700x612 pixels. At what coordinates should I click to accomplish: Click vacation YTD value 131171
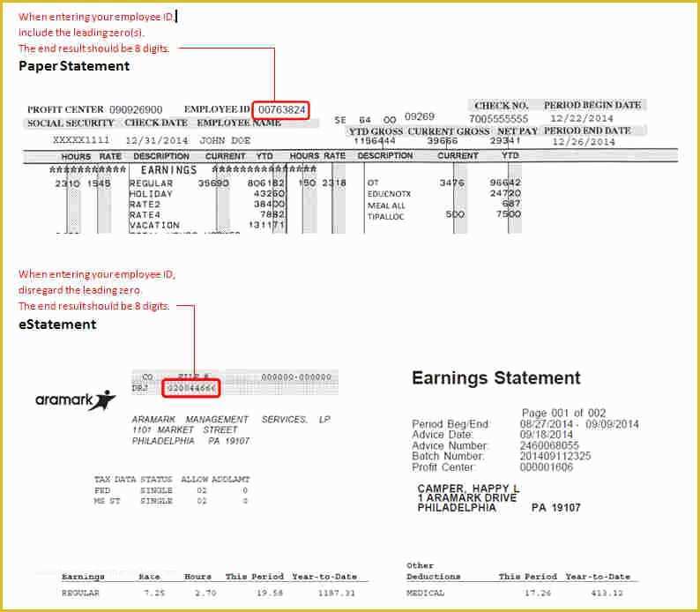266,225
